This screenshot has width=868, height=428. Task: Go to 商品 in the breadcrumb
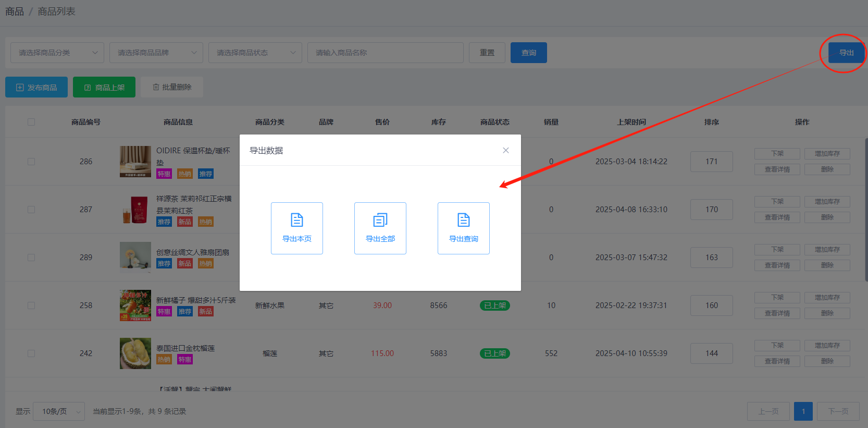[x=15, y=11]
